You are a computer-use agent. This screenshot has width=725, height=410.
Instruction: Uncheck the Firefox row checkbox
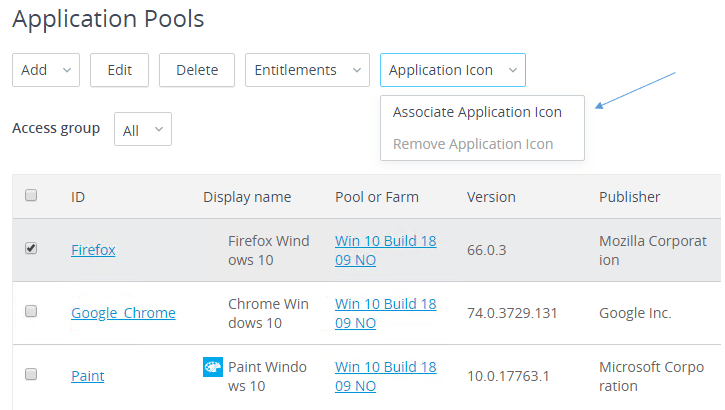click(31, 248)
